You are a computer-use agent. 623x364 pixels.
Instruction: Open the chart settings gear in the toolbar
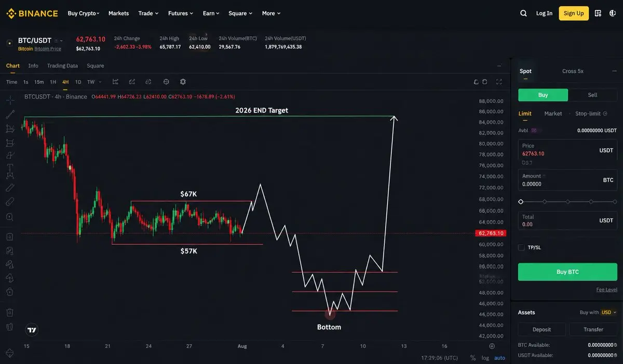(x=183, y=82)
